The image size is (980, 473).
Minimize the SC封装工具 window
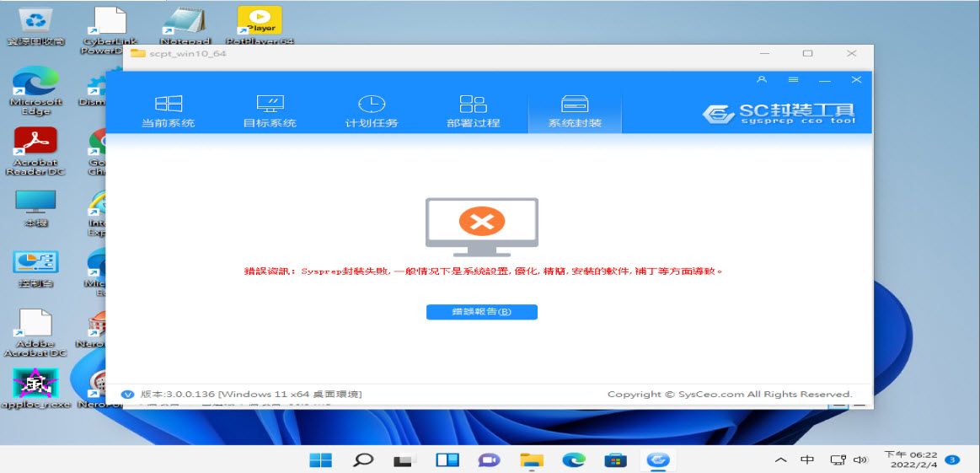[825, 80]
